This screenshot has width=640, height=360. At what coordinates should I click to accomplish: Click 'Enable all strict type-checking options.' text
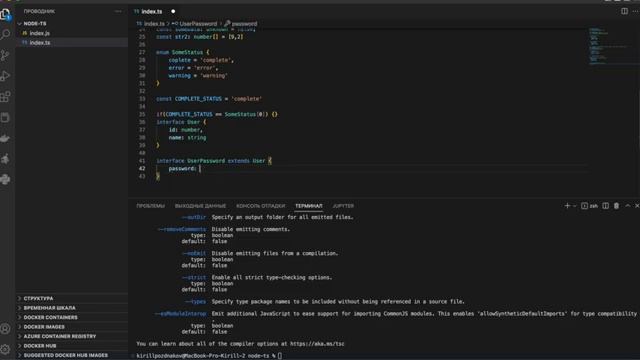[272, 278]
